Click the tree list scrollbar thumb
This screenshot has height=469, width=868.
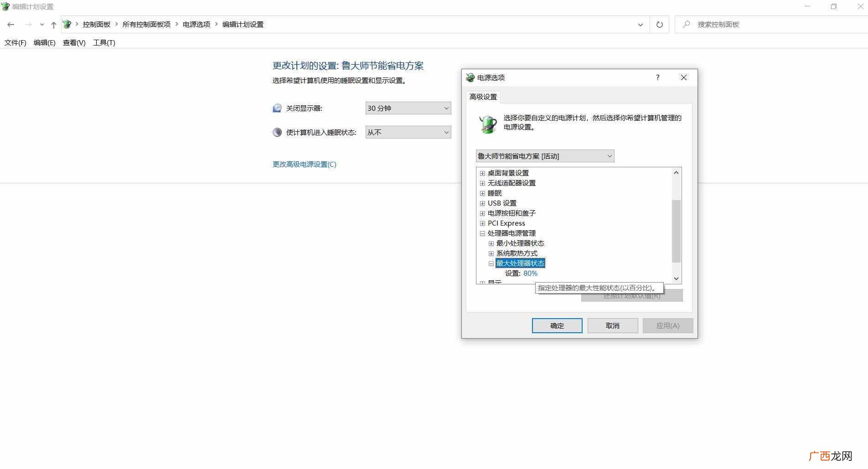[676, 231]
